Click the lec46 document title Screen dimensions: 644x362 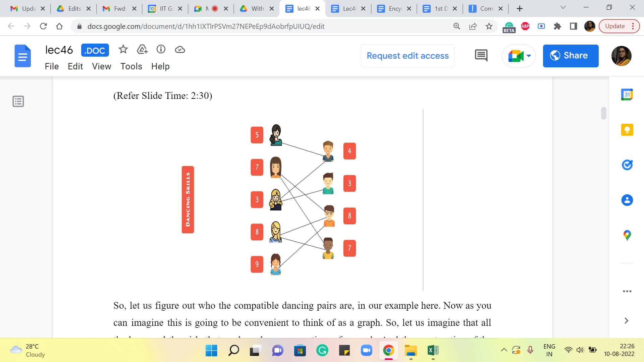[x=59, y=50]
